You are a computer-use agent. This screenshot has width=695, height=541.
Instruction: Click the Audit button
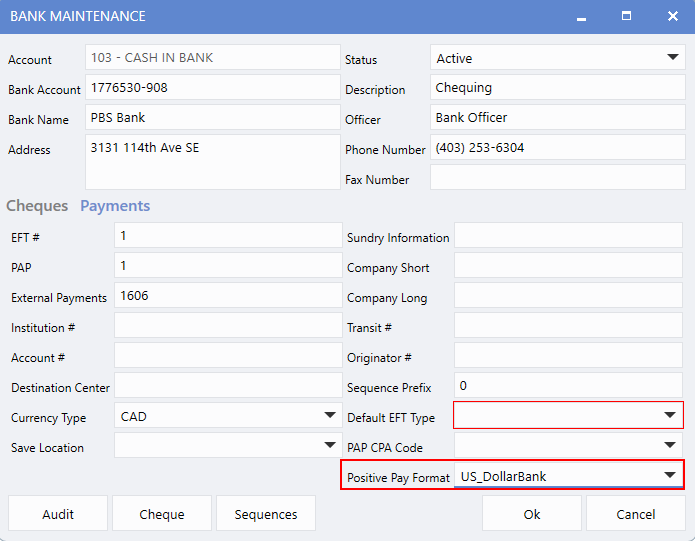[58, 514]
